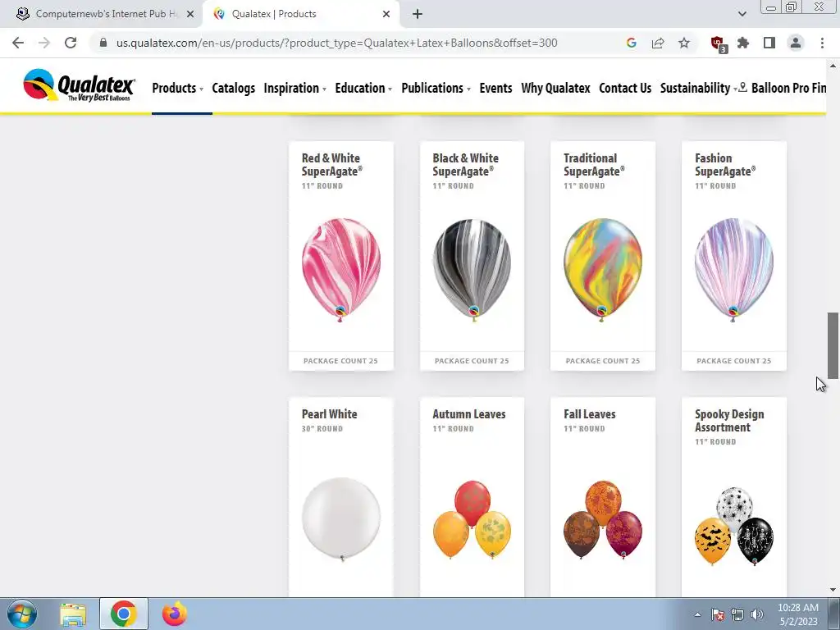Screen dimensions: 840x630
Task: Click the Pearl White balloon image
Action: pyautogui.click(x=341, y=518)
